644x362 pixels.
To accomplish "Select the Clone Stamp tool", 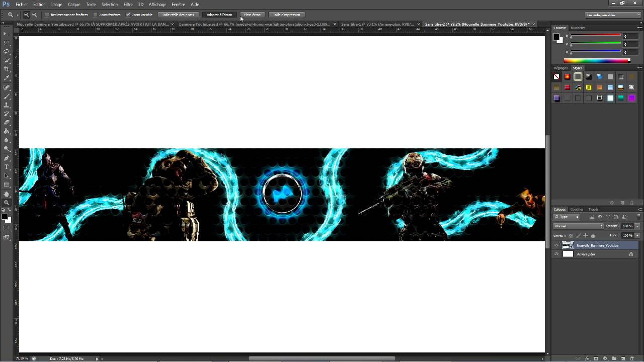I will (x=7, y=105).
